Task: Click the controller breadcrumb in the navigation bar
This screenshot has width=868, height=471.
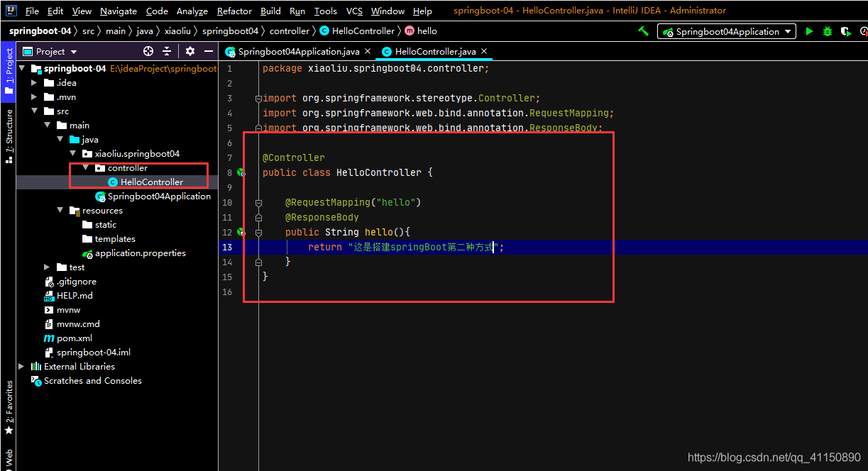Action: tap(290, 31)
